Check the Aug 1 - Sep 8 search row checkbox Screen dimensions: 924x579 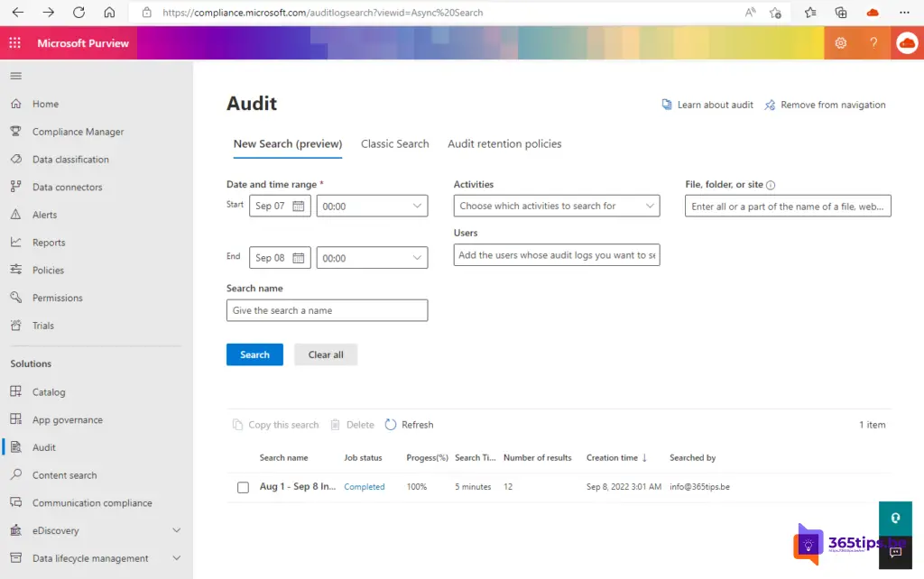(243, 487)
